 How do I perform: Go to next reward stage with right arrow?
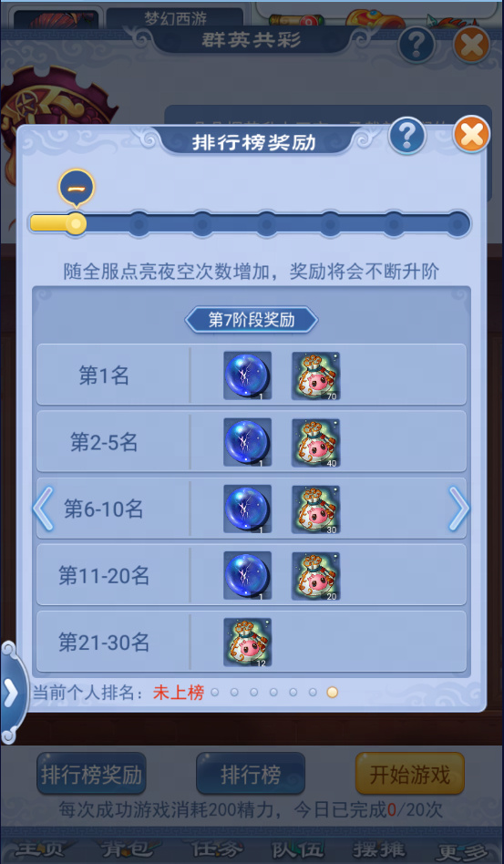tap(458, 509)
